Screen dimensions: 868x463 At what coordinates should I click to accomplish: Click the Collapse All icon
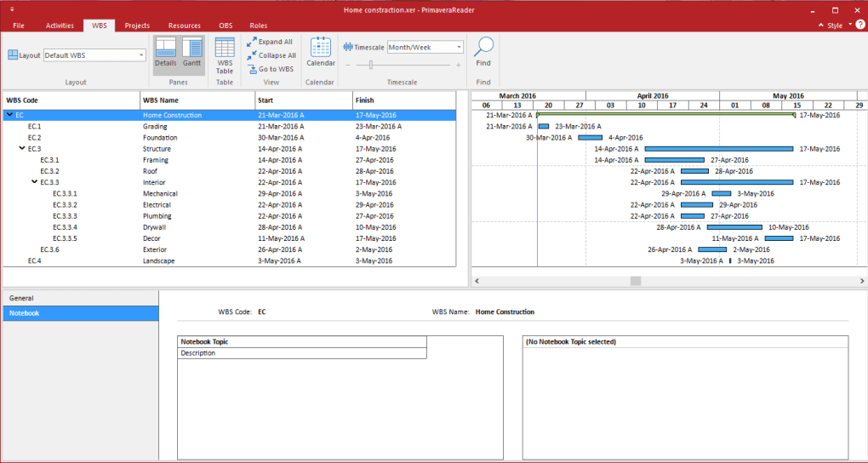[x=252, y=55]
